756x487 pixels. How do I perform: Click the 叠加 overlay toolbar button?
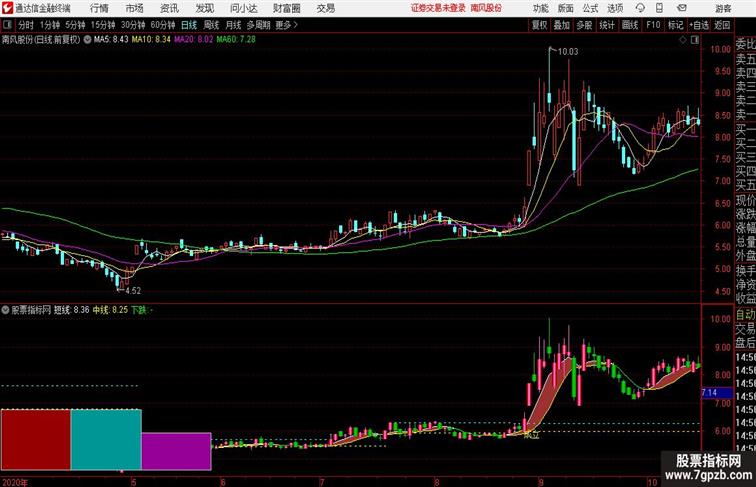(562, 25)
